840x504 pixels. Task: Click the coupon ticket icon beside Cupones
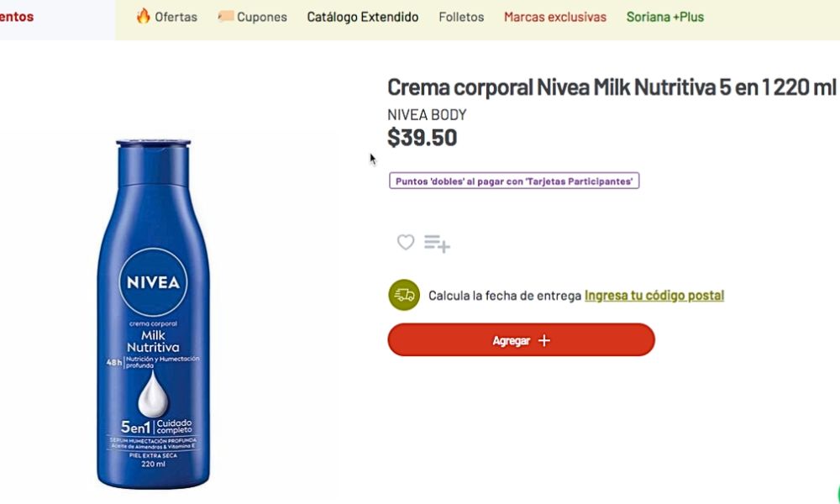[225, 16]
